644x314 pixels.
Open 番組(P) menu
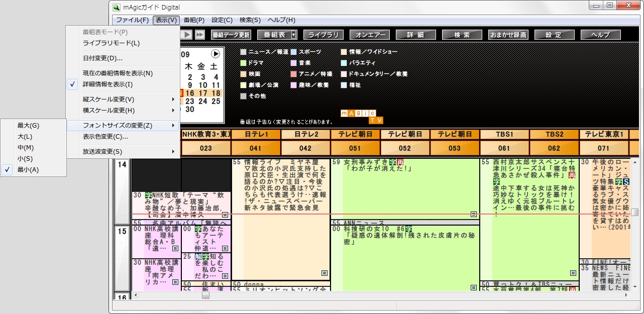coord(194,20)
